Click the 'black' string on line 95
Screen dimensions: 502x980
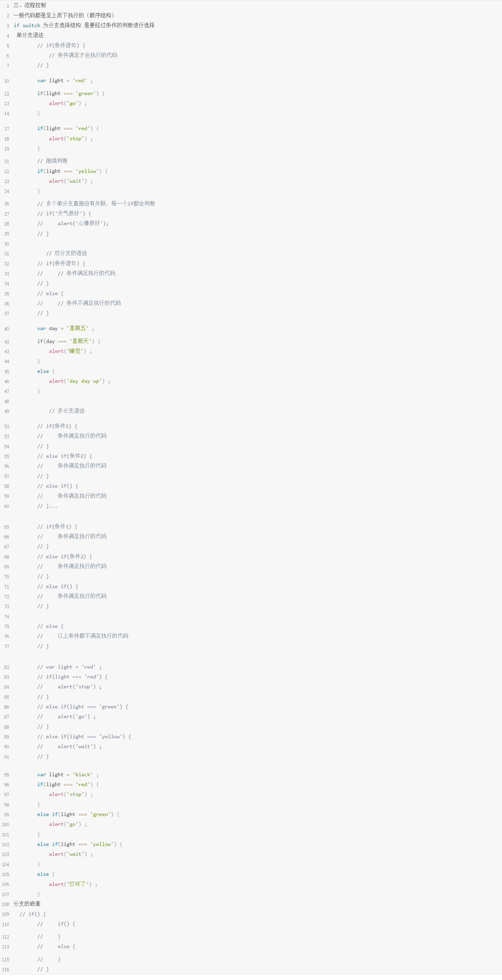pos(83,775)
